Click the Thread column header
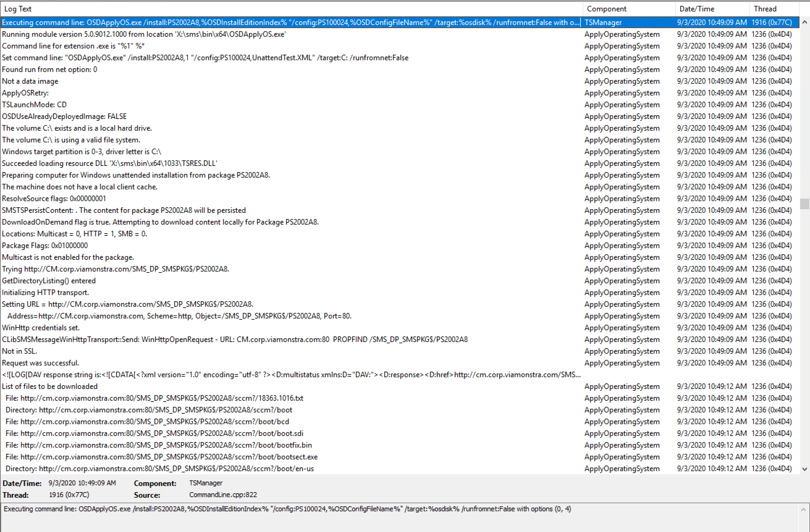 pos(764,9)
